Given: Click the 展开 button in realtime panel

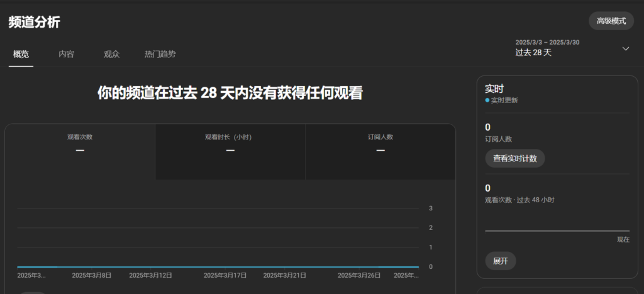Looking at the screenshot, I should point(501,261).
